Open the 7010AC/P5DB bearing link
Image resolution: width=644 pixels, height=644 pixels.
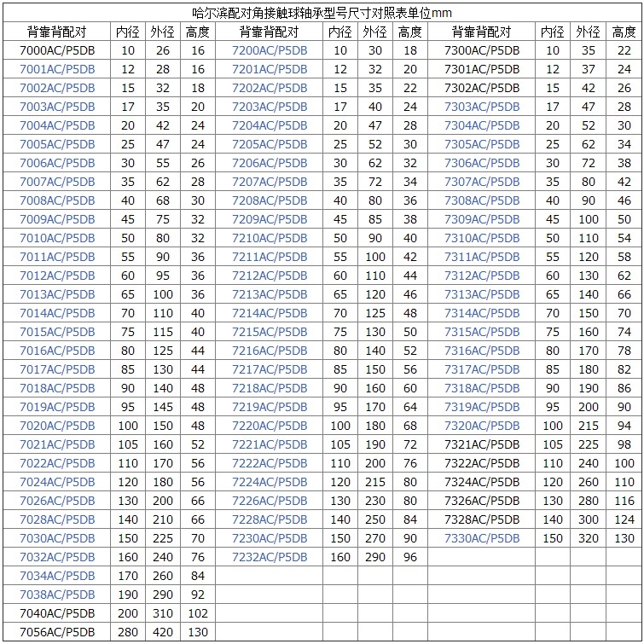click(57, 238)
